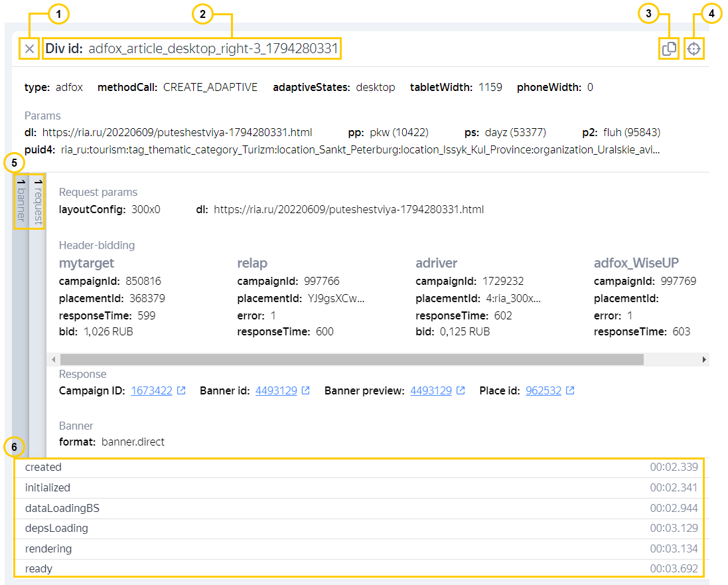728x585 pixels.
Task: Close the Div id details panel
Action: click(x=29, y=48)
